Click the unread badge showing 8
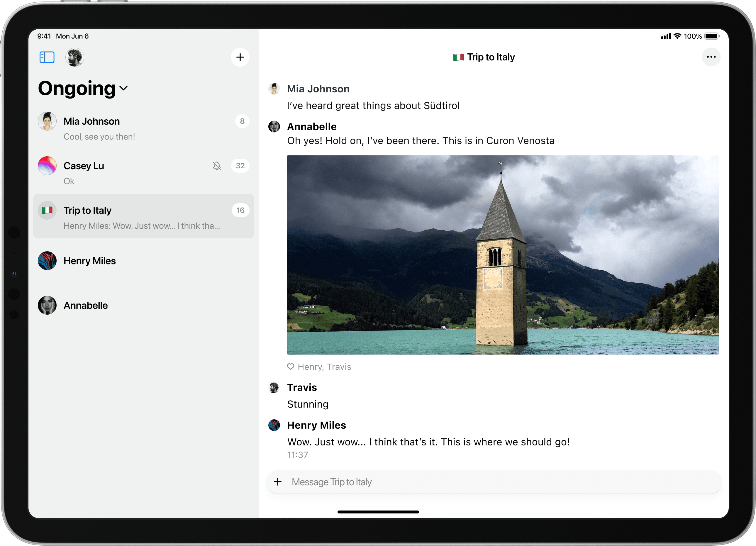Image resolution: width=756 pixels, height=546 pixels. tap(242, 121)
